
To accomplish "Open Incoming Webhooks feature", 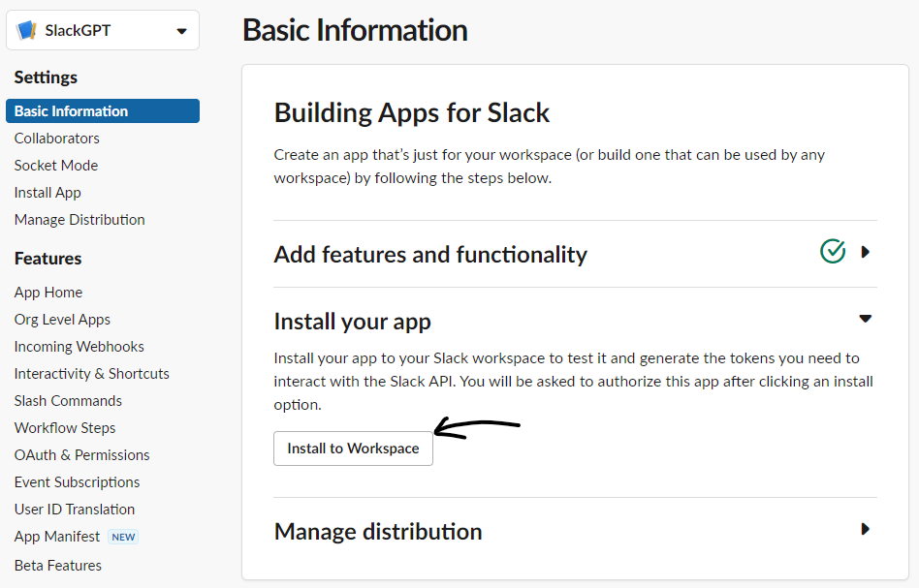I will click(x=79, y=347).
